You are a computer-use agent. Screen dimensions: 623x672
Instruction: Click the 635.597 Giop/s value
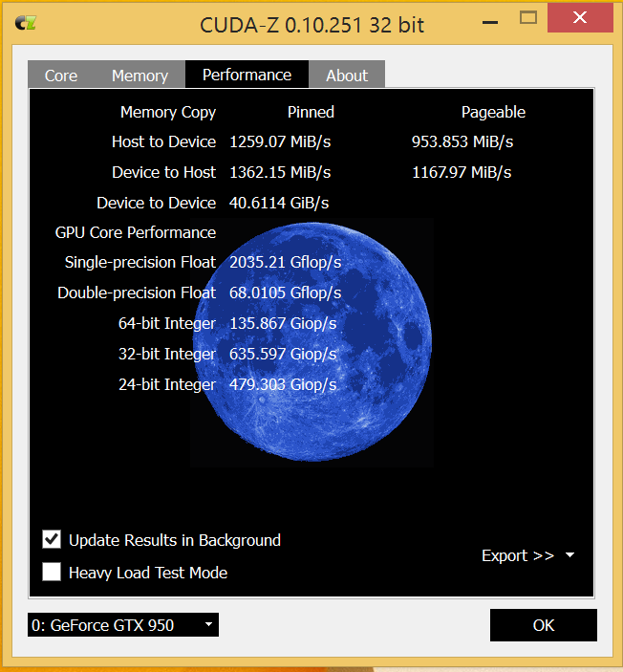click(x=283, y=354)
